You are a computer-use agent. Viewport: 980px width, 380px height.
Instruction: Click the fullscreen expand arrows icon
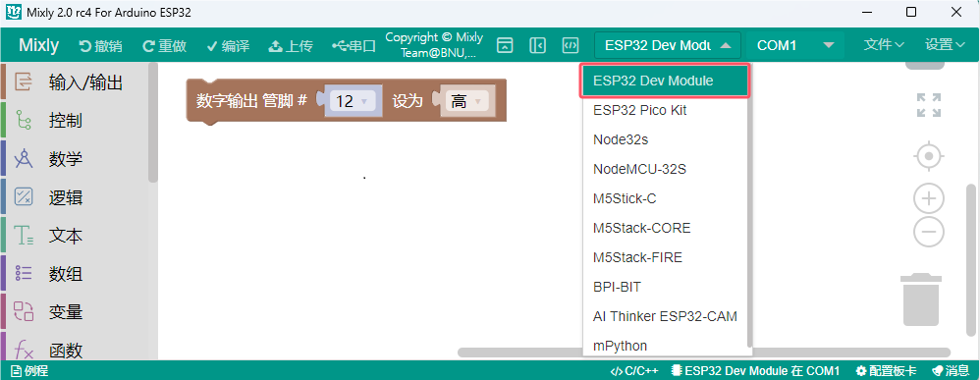(x=929, y=105)
